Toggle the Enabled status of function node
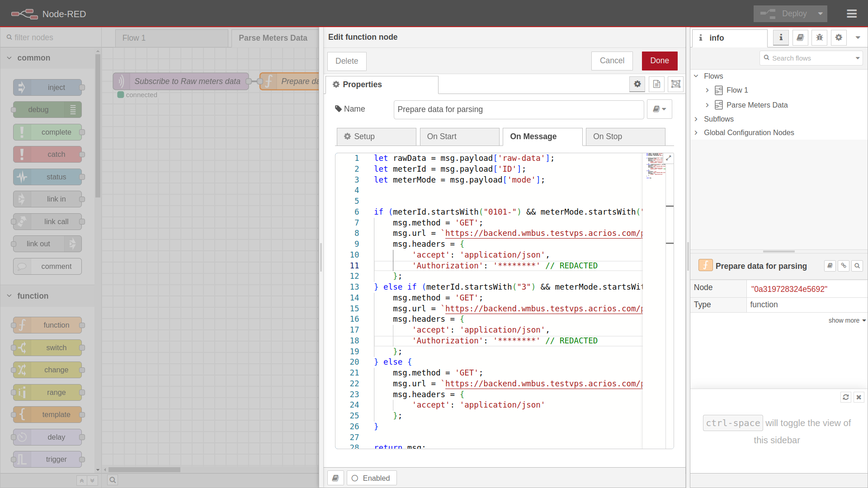Screen dimensions: 868x488 370,477
